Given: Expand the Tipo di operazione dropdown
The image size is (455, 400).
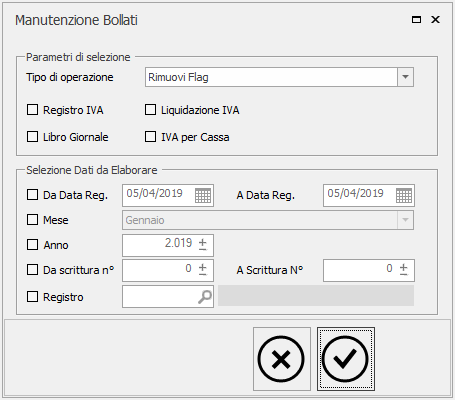Looking at the screenshot, I should click(x=405, y=77).
